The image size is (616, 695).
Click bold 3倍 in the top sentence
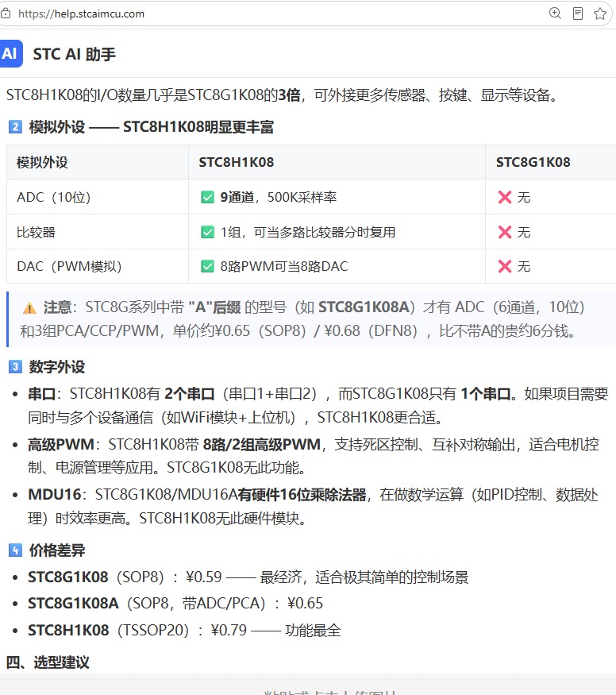point(289,95)
